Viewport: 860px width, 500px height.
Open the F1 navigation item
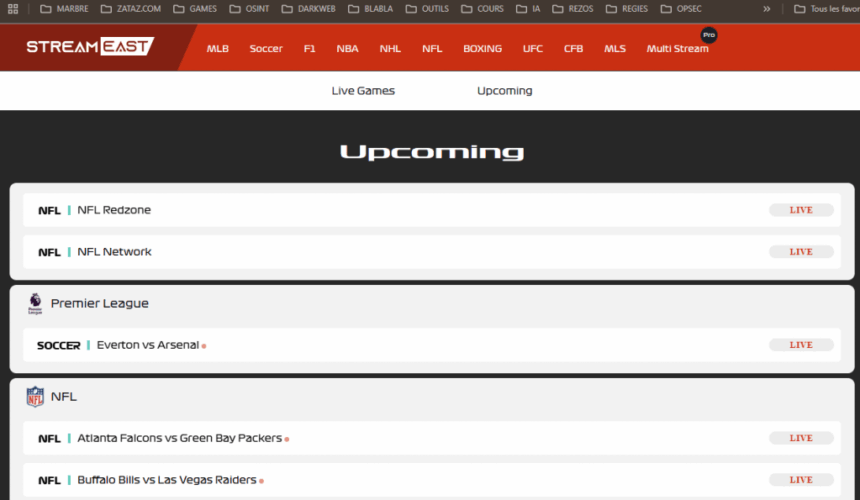click(309, 48)
